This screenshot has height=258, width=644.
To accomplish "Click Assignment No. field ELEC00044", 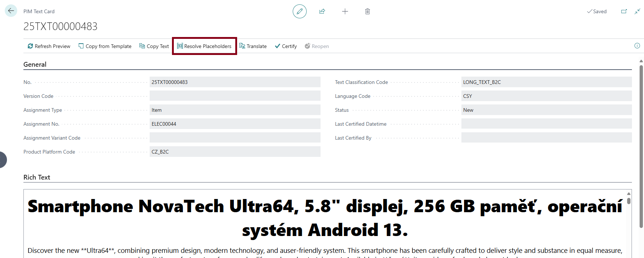I will point(235,124).
